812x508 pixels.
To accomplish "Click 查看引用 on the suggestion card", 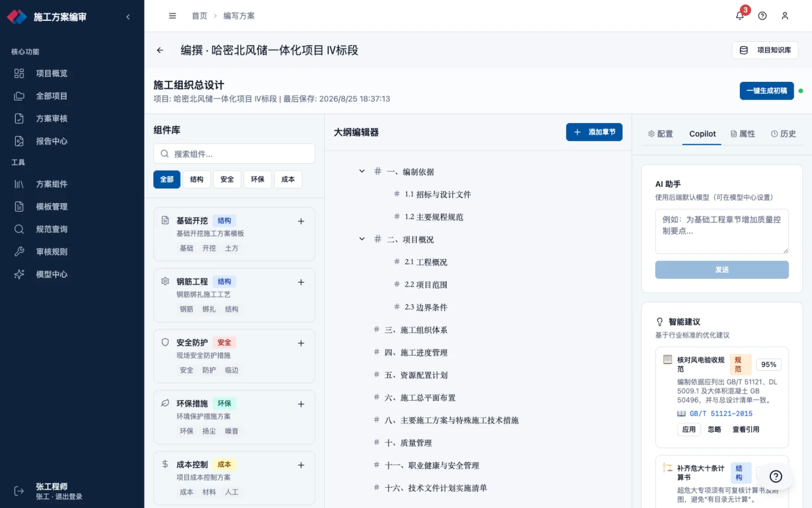I will [x=746, y=429].
